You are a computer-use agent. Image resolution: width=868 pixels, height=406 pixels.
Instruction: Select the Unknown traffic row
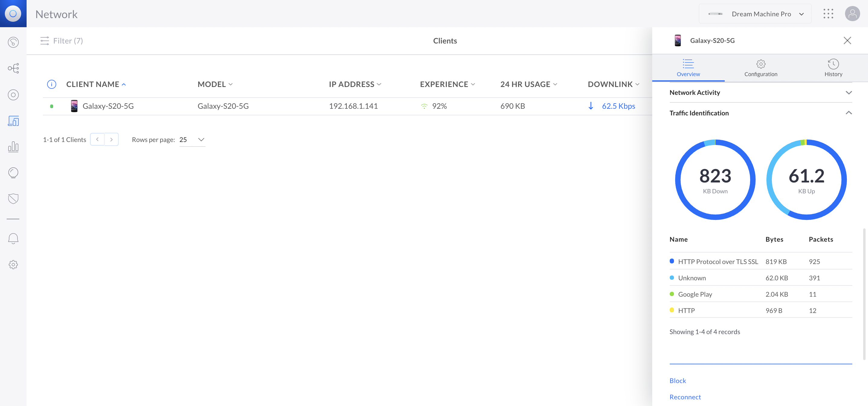[x=760, y=278]
